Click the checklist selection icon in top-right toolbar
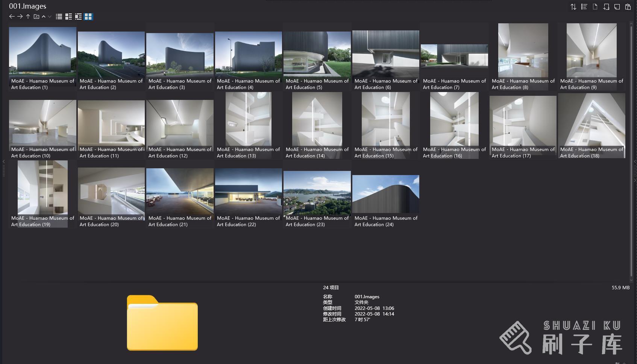 point(584,7)
